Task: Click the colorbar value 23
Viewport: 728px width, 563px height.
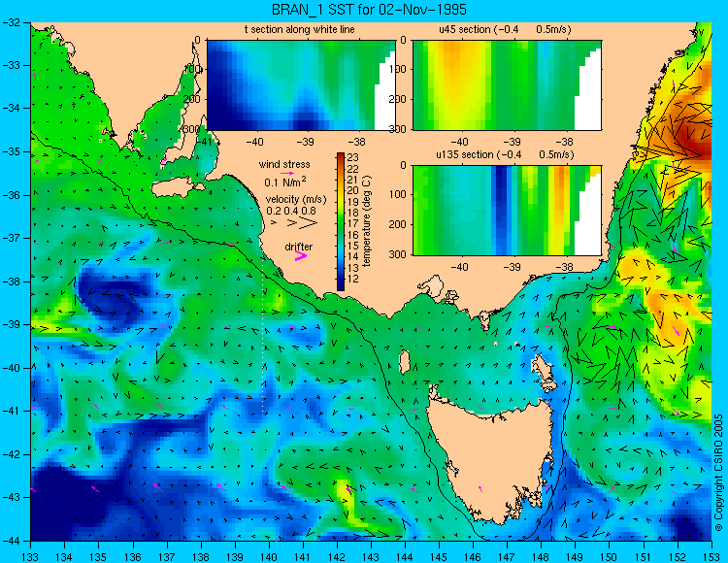Action: click(x=352, y=158)
